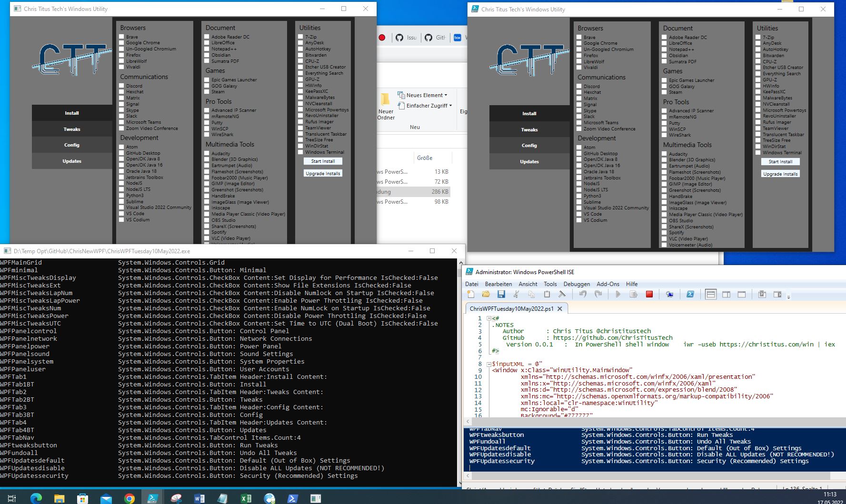The height and width of the screenshot is (504, 846).
Task: Show script pane on top layout icon
Action: [711, 295]
